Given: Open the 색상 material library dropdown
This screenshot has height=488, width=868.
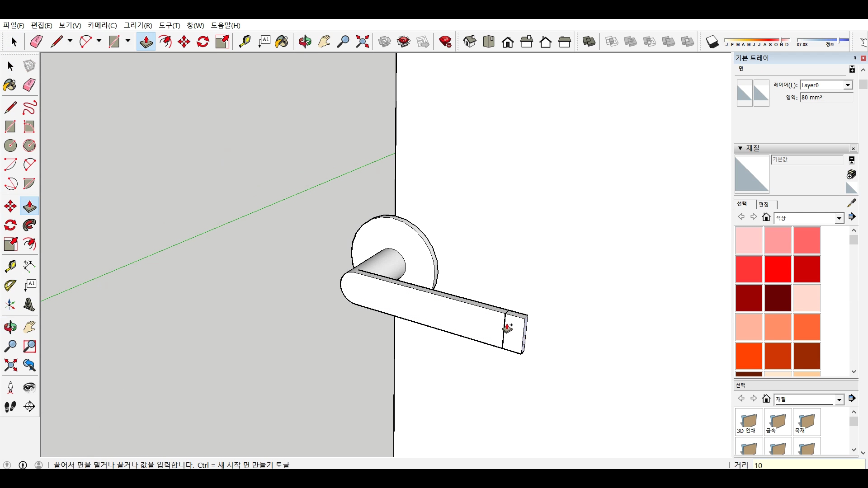Looking at the screenshot, I should click(x=839, y=218).
